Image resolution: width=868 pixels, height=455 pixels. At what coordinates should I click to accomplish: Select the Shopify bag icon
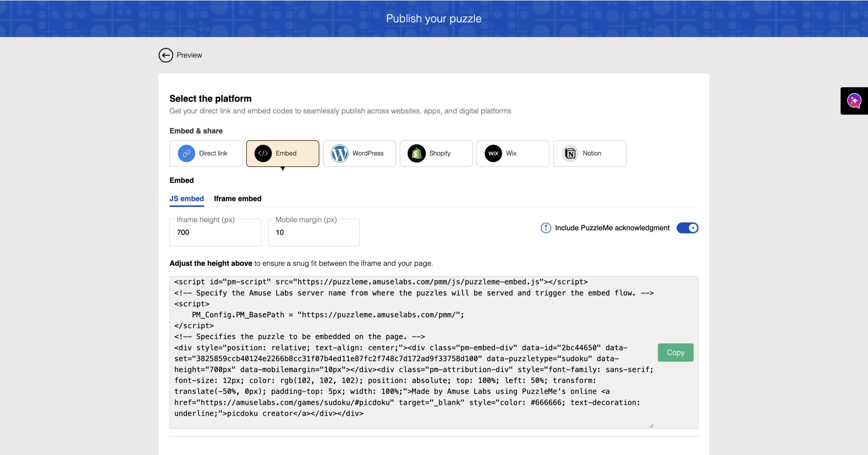coord(417,153)
